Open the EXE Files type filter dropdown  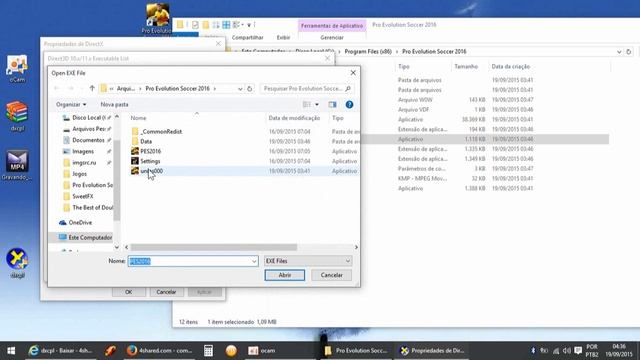pyautogui.click(x=308, y=261)
